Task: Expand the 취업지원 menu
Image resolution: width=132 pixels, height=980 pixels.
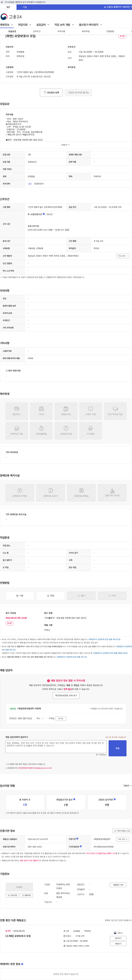Action: tap(25, 25)
